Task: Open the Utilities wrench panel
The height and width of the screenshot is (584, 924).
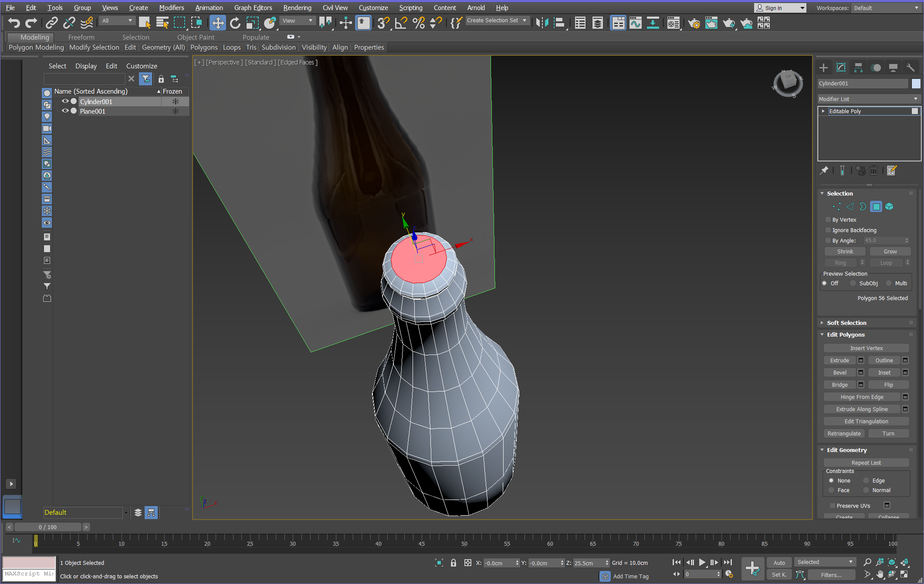Action: coord(910,68)
